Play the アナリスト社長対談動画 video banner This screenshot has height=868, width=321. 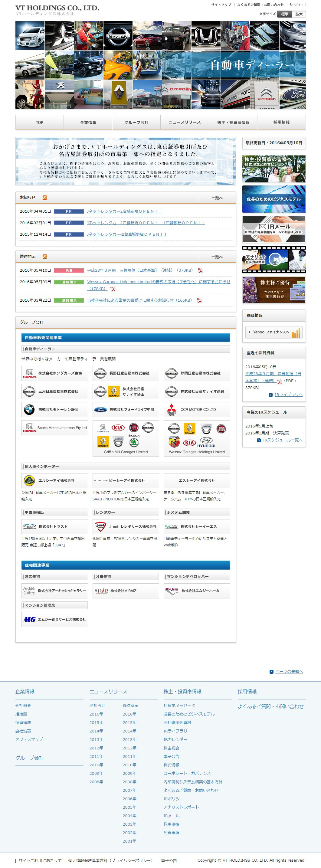274,260
